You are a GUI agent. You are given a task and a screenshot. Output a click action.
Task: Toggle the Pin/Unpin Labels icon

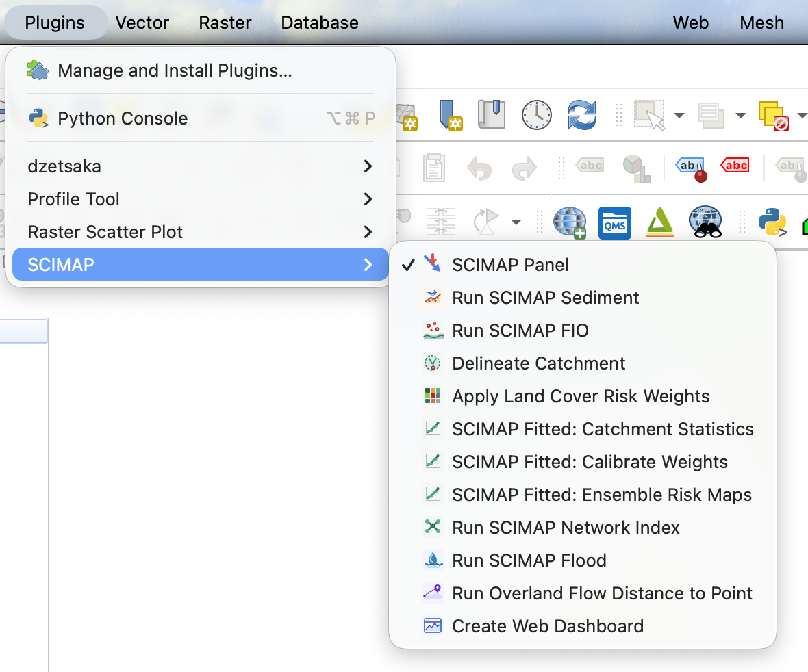tap(691, 169)
